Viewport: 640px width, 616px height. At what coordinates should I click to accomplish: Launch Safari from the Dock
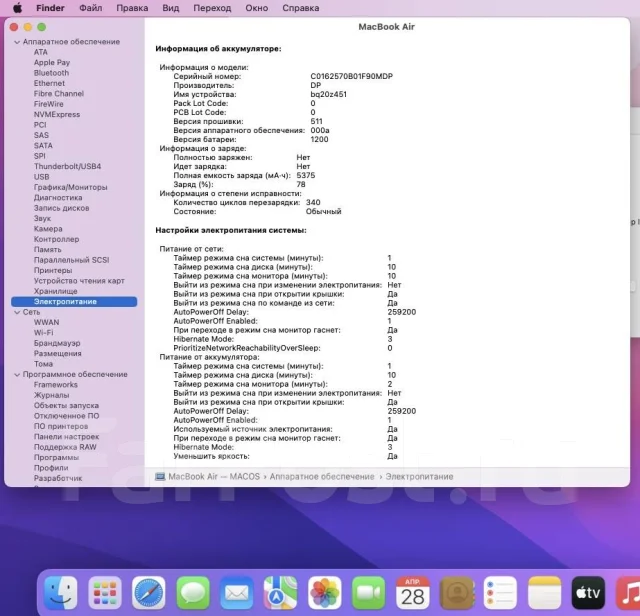149,592
